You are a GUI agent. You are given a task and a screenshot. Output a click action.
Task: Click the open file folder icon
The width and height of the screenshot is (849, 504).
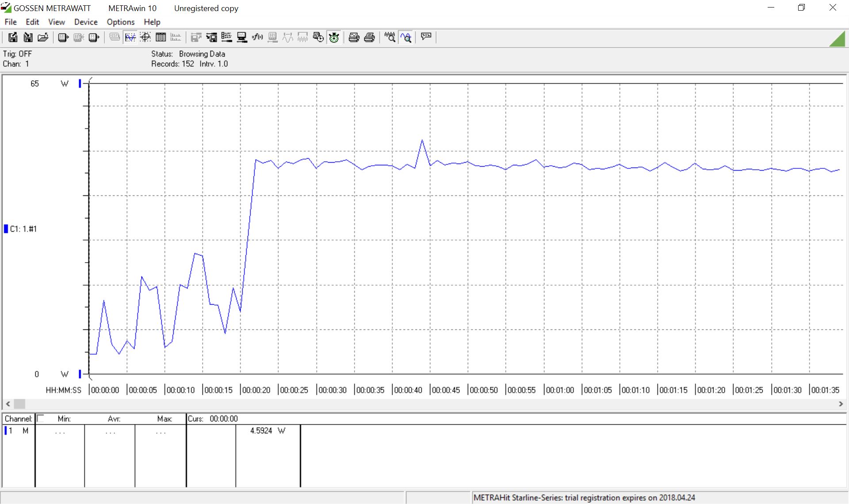point(43,38)
